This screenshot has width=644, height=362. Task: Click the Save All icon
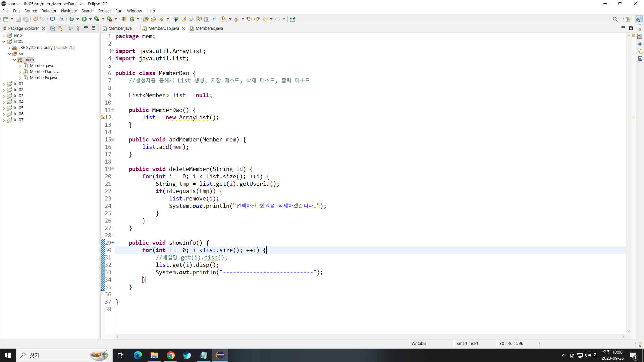[x=26, y=19]
